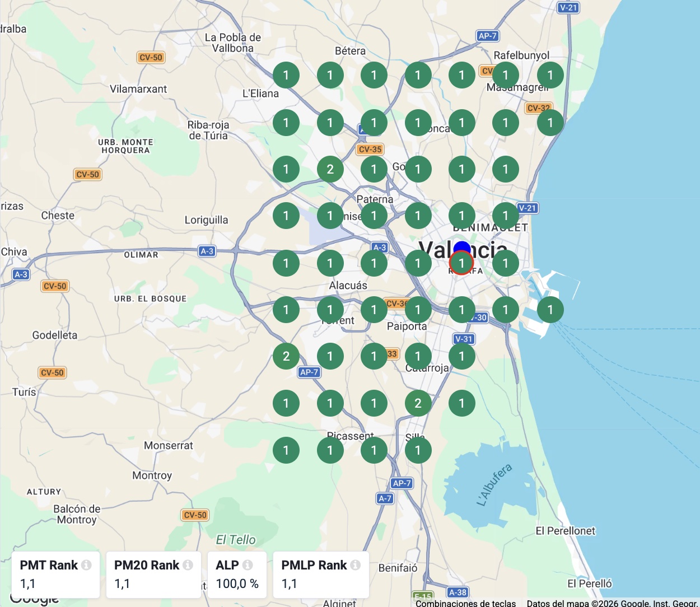Click the Monserrat map label
This screenshot has width=700, height=607.
(169, 445)
